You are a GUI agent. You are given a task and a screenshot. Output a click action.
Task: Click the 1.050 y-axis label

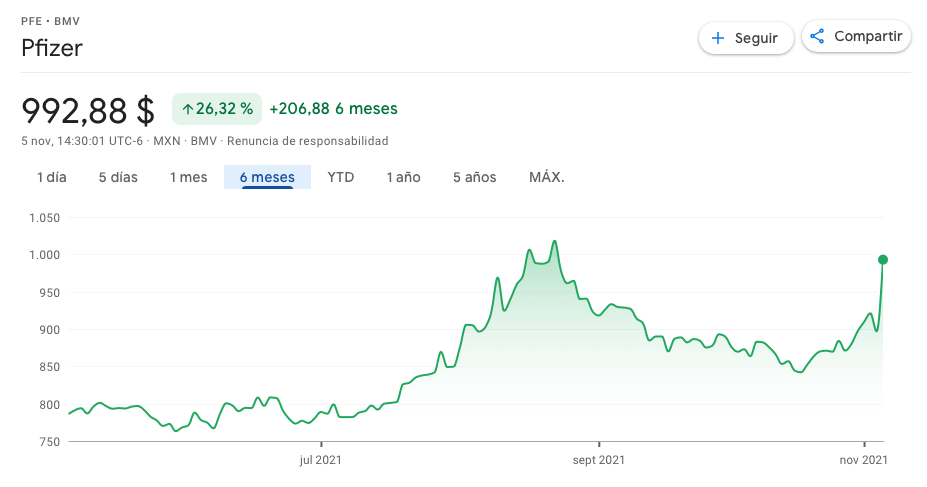[45, 218]
